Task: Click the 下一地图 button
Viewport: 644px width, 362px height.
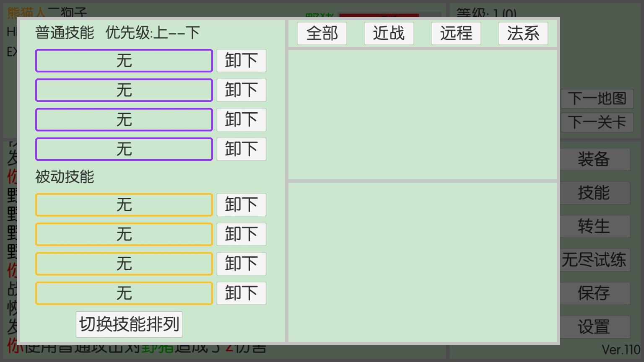Action: [x=597, y=98]
